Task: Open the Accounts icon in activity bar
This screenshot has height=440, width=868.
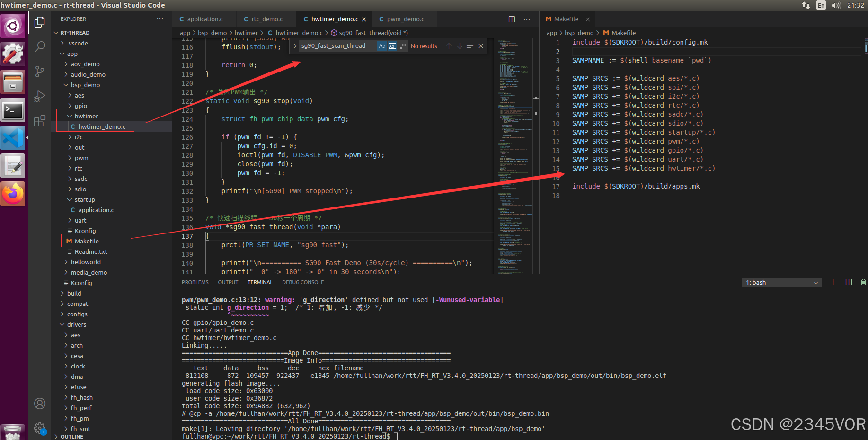Action: click(x=40, y=404)
